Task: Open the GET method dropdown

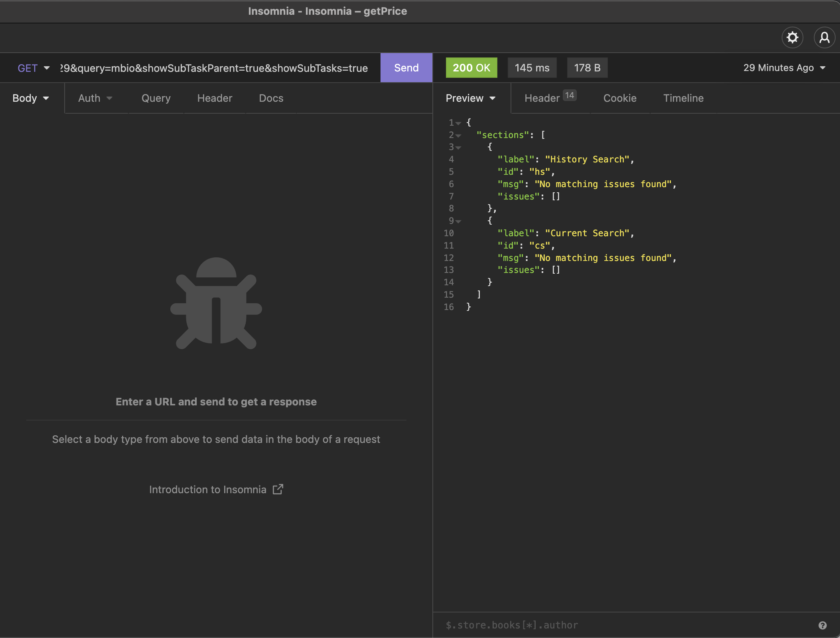Action: (34, 68)
